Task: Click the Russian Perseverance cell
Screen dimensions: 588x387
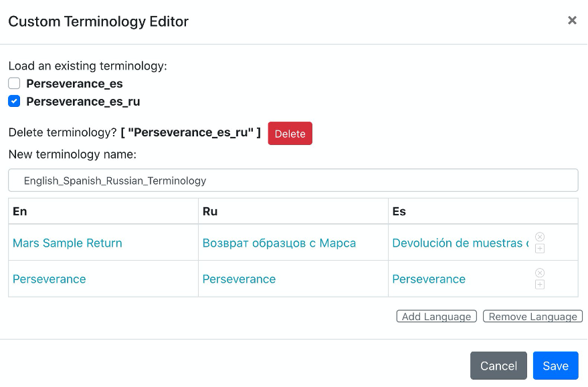Action: click(x=239, y=279)
